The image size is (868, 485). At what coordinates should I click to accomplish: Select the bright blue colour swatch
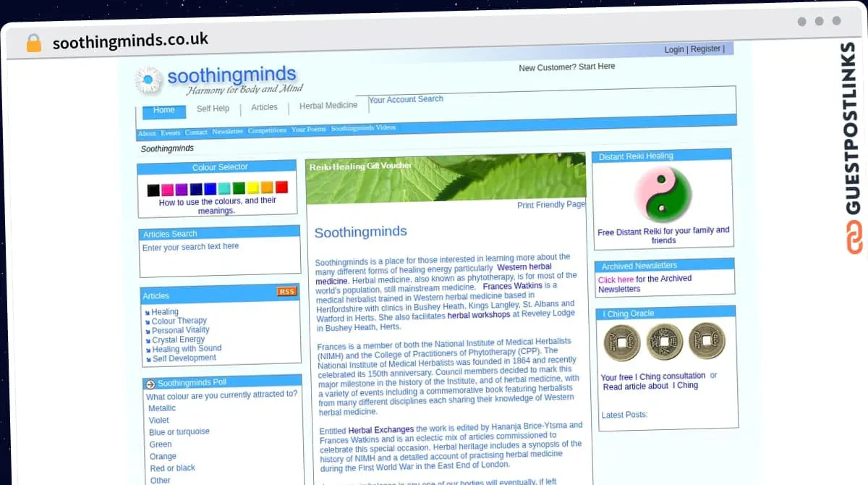[210, 189]
